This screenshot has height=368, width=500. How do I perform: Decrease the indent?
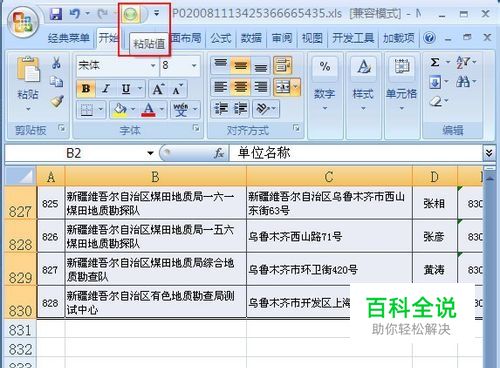pyautogui.click(x=221, y=109)
